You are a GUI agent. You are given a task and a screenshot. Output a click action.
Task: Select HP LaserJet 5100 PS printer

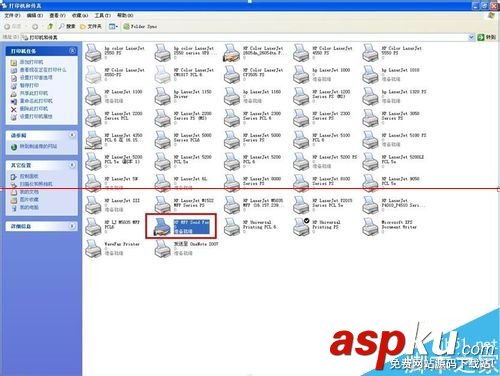coord(395,140)
